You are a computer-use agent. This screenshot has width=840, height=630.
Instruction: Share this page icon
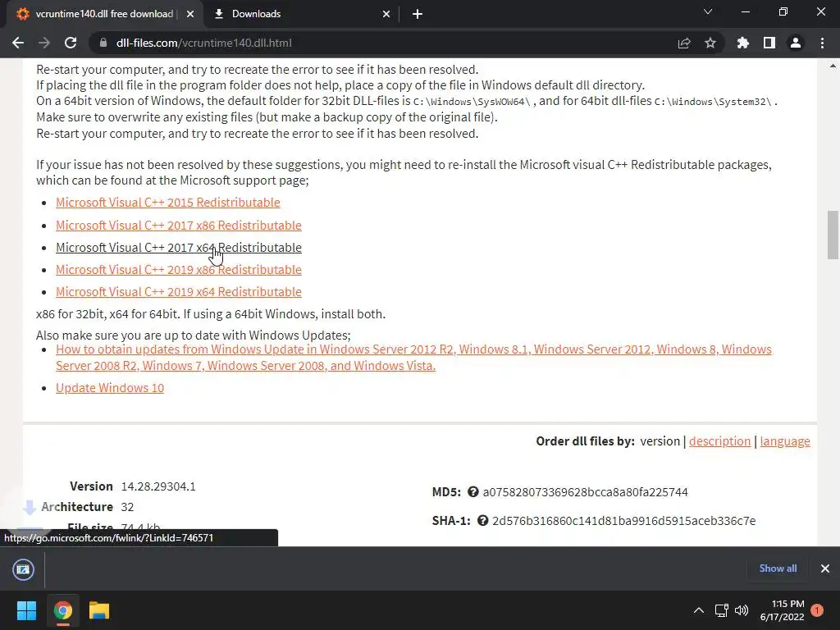(684, 43)
